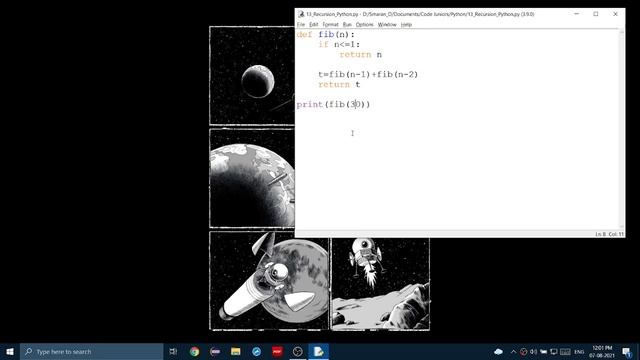The height and width of the screenshot is (360, 640).
Task: Click the touch keyboard tray icon
Action: click(x=565, y=351)
